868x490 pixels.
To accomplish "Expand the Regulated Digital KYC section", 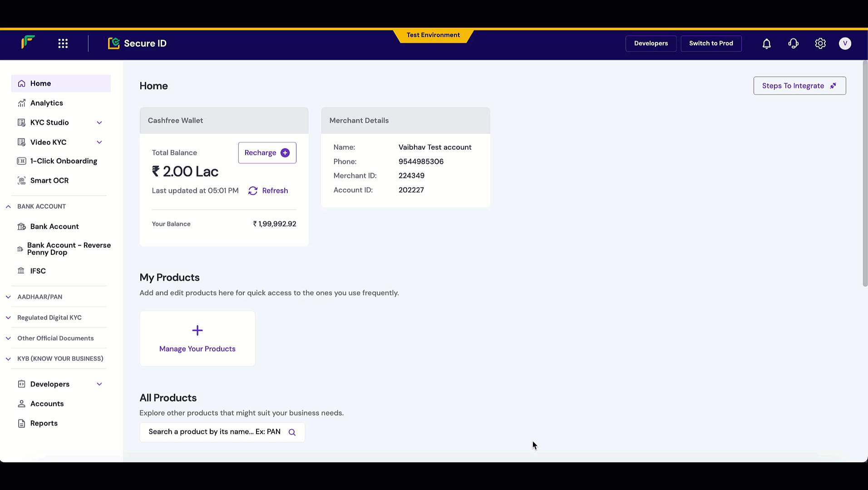I will [x=8, y=318].
